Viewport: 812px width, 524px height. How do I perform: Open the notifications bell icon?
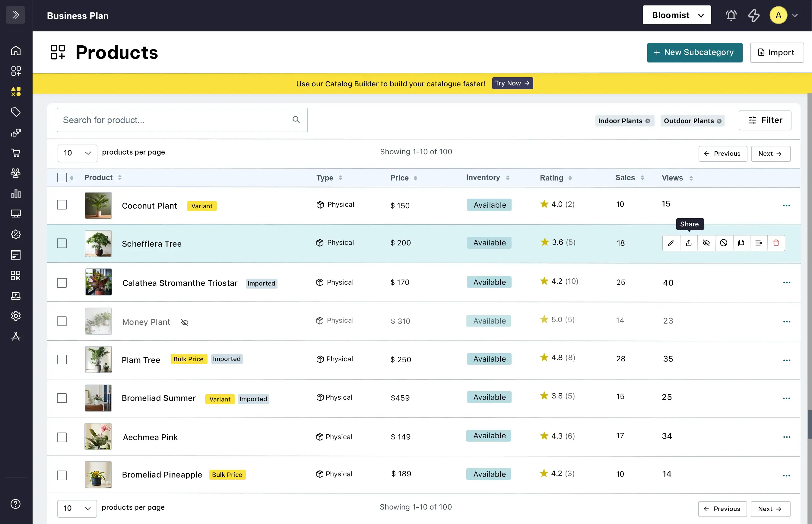(731, 15)
